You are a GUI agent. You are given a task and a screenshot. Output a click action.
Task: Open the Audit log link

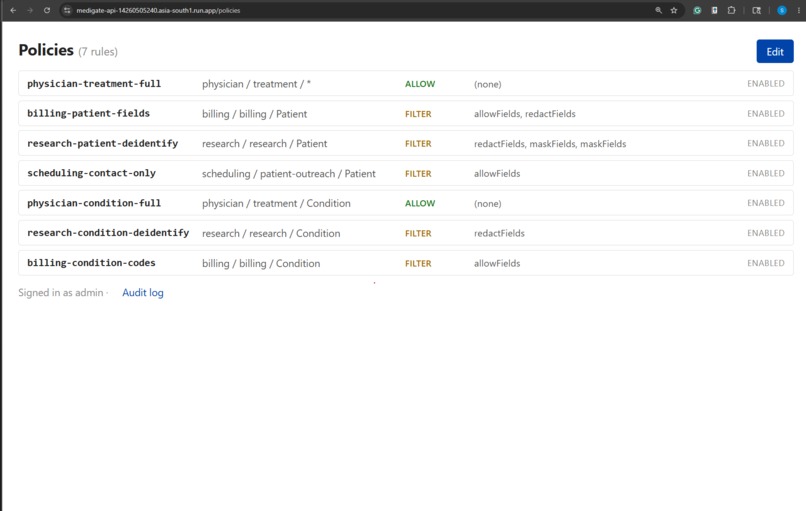143,293
